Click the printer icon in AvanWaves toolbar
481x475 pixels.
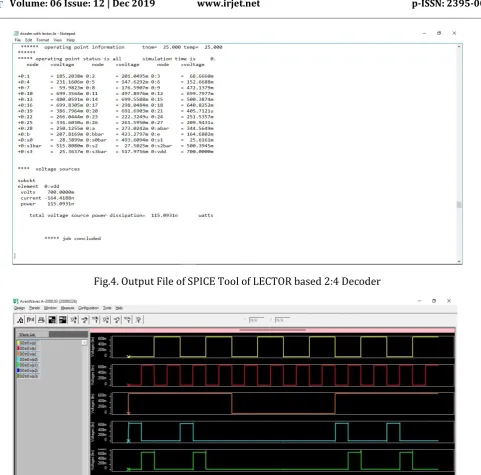click(41, 320)
